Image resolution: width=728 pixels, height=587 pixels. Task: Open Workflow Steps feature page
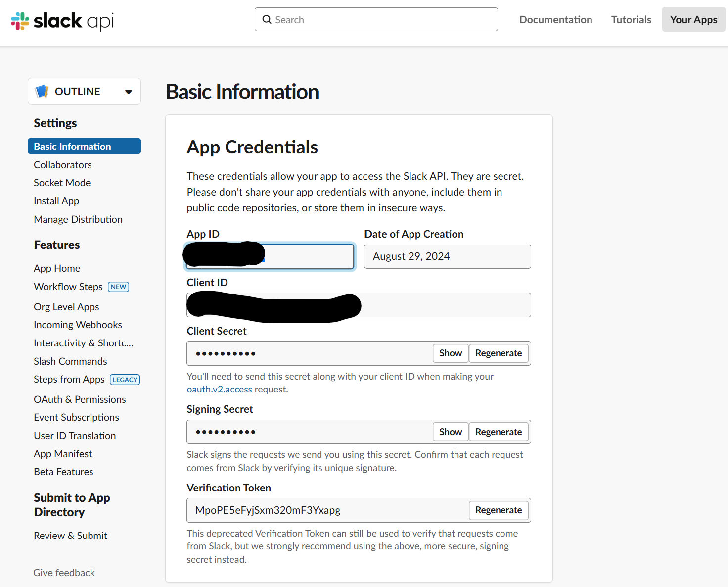click(x=68, y=287)
